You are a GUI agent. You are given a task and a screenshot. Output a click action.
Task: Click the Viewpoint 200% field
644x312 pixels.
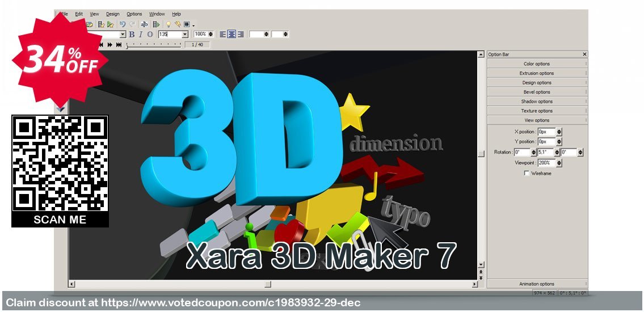pos(546,163)
